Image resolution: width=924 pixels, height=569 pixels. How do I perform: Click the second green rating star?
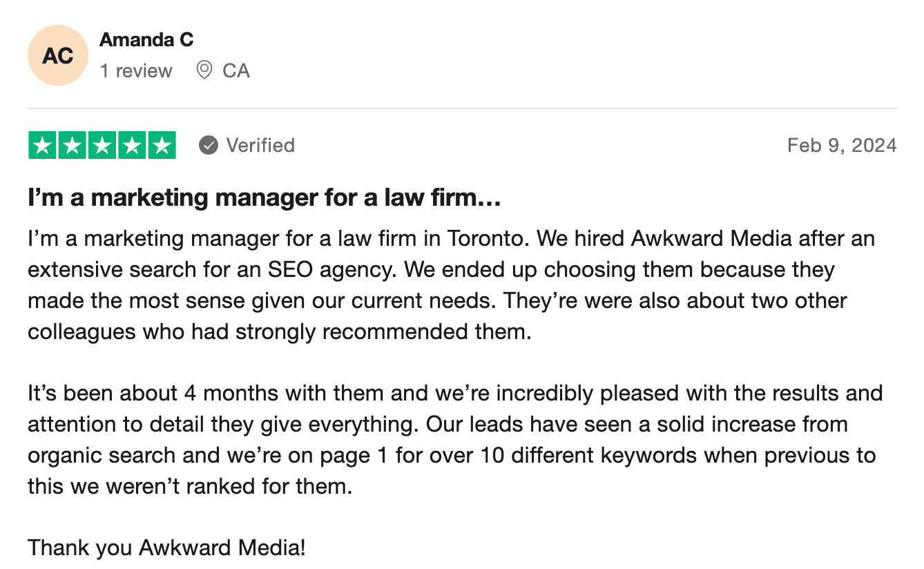point(73,145)
